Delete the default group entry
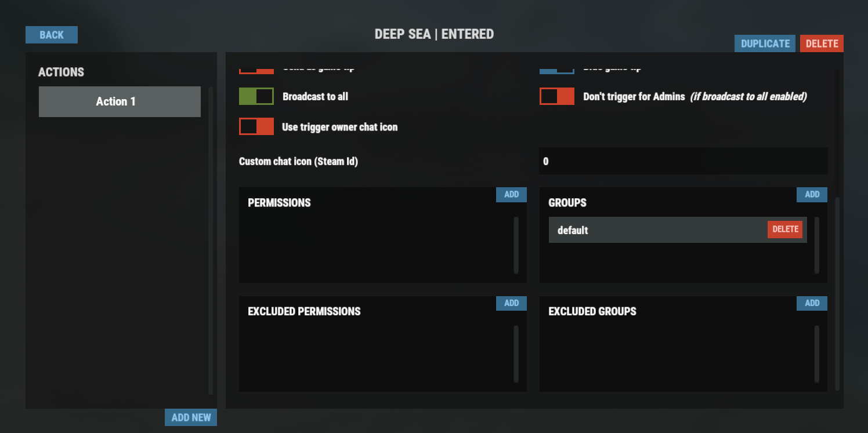This screenshot has width=868, height=433. click(785, 230)
